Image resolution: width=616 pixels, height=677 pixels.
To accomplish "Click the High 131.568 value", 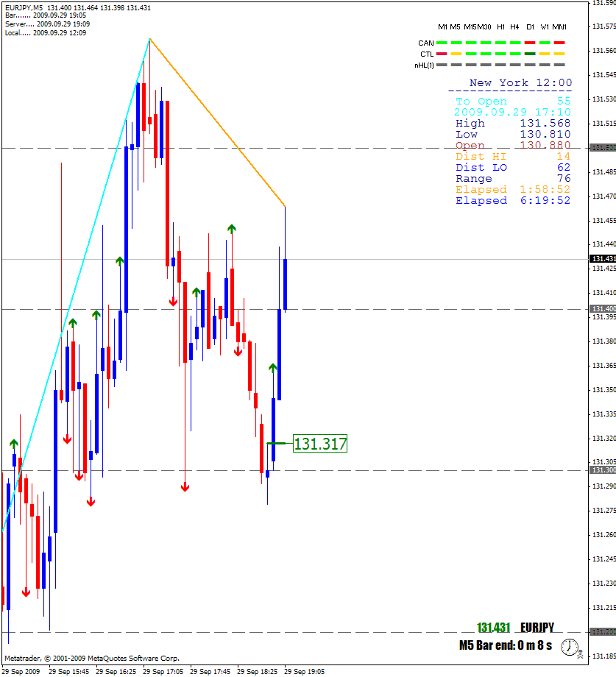I will tap(545, 124).
